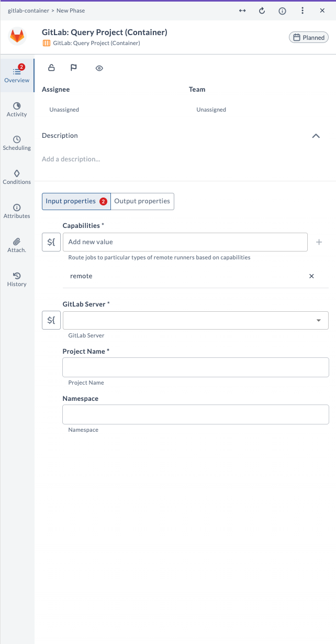The image size is (336, 644).
Task: Open the Conditions sidebar tab
Action: click(x=17, y=177)
